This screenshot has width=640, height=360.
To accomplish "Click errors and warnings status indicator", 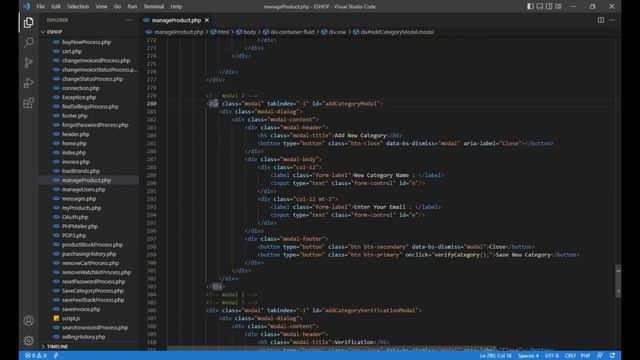I will pos(36,356).
